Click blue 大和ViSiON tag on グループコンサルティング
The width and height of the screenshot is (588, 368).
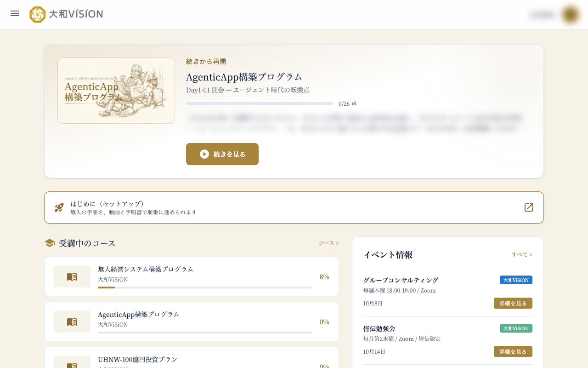(x=516, y=280)
